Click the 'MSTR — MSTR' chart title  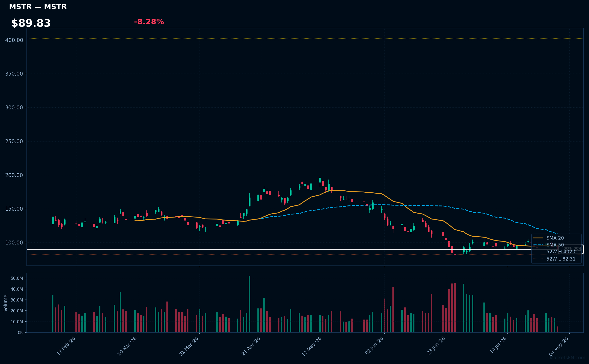tap(38, 7)
